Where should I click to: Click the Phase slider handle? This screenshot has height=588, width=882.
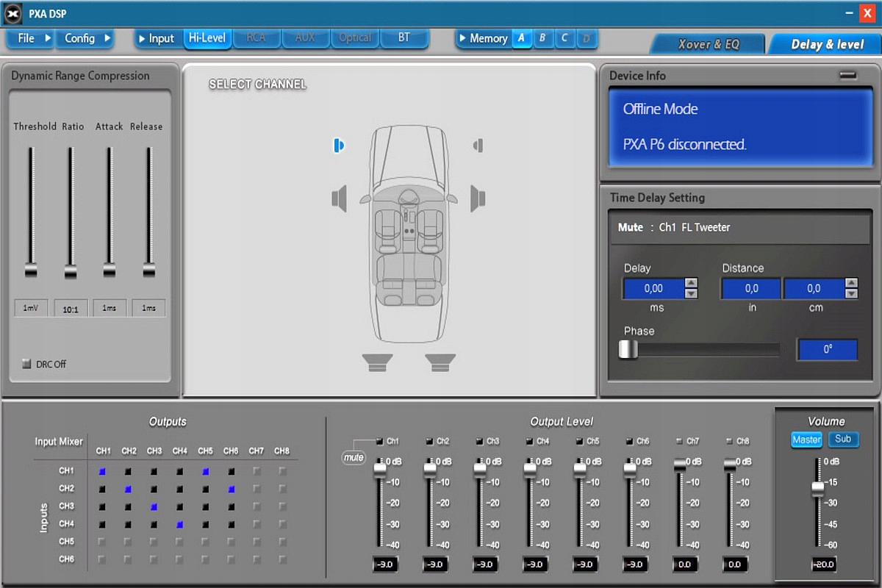point(628,350)
